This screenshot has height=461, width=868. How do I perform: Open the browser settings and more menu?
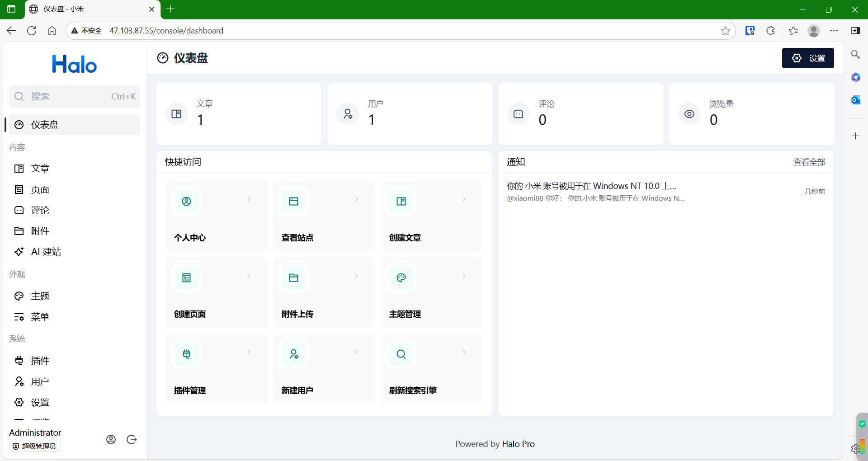834,31
